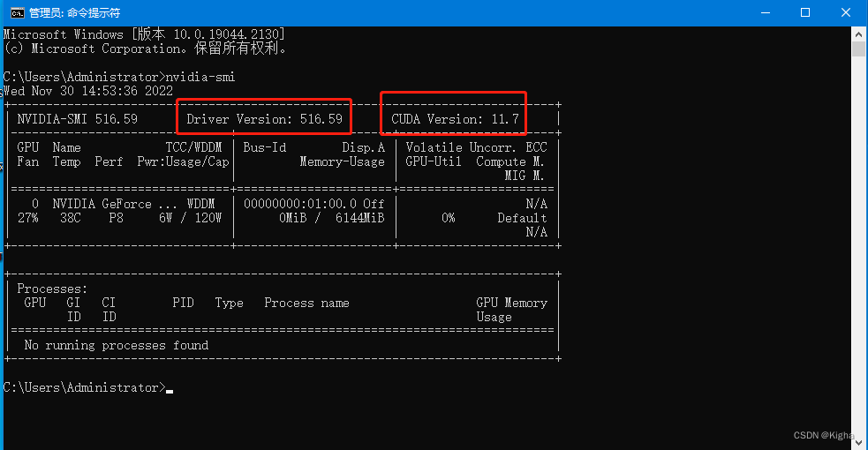The height and width of the screenshot is (450, 868).
Task: Close the Command Prompt window
Action: click(846, 12)
